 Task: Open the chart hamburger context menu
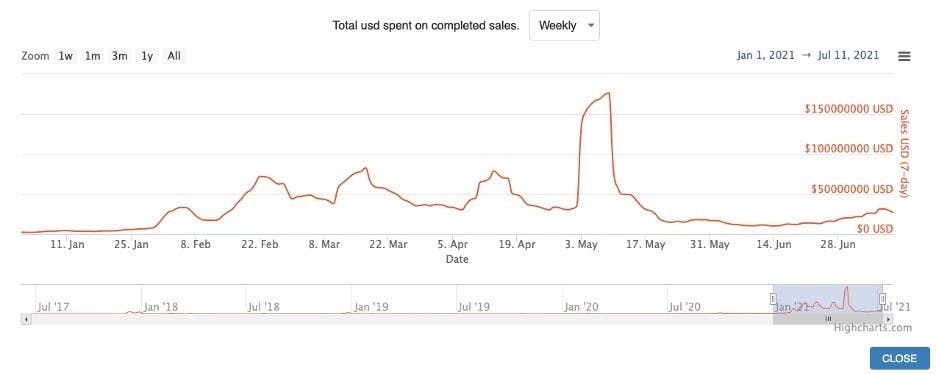point(904,56)
